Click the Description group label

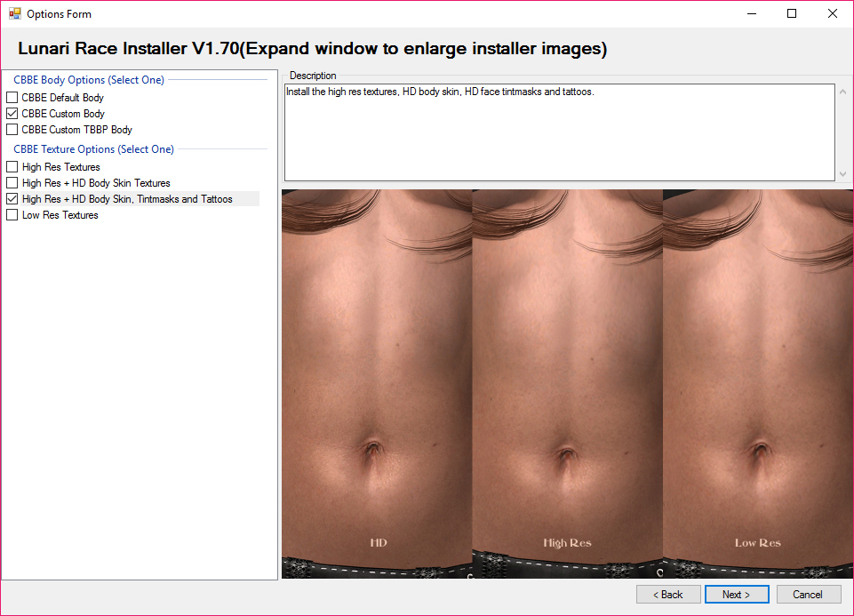click(x=313, y=76)
